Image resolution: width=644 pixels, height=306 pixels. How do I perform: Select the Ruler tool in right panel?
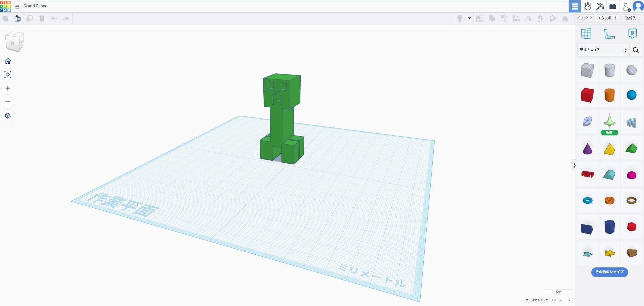click(x=609, y=34)
